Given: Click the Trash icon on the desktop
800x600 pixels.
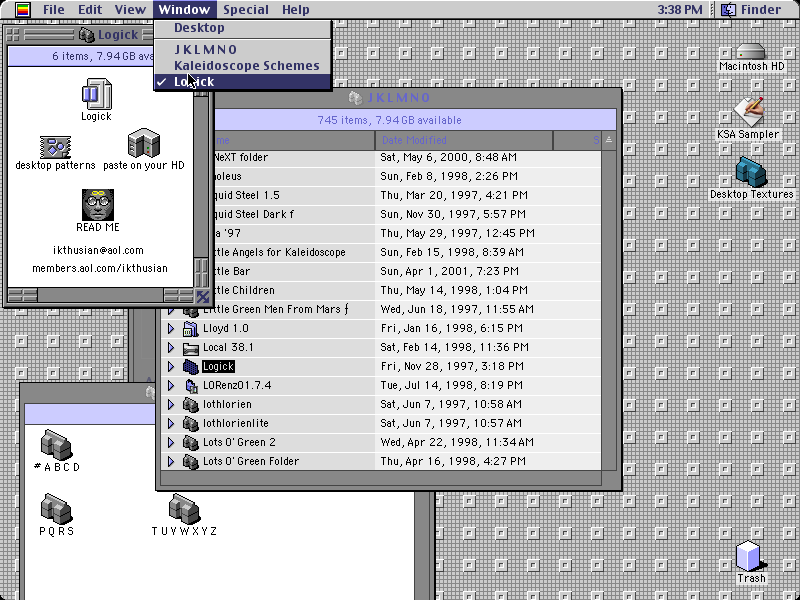Looking at the screenshot, I should coord(750,556).
